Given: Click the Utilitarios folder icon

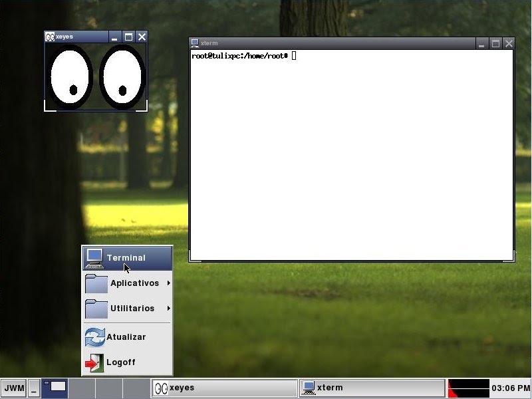Looking at the screenshot, I should (96, 309).
